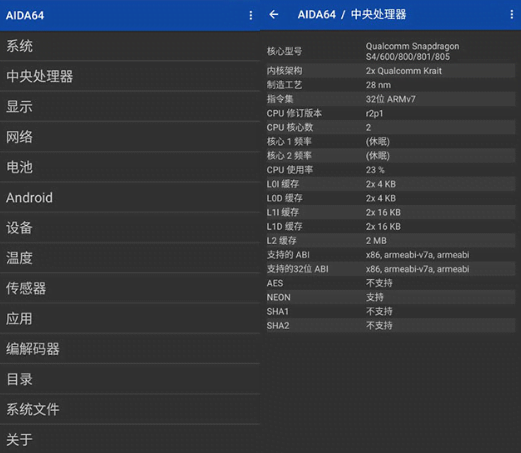The image size is (521, 453).
Task: Open the 显示 category
Action: [x=130, y=107]
